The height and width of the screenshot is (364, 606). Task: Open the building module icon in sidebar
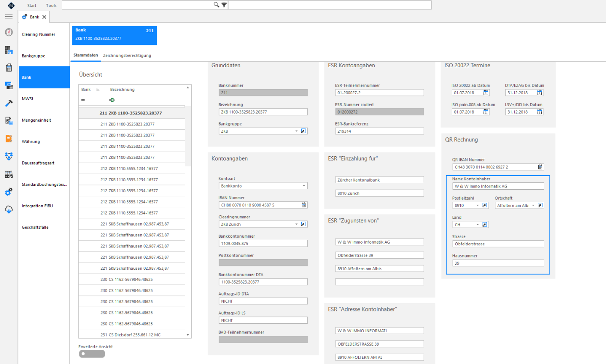tap(9, 50)
